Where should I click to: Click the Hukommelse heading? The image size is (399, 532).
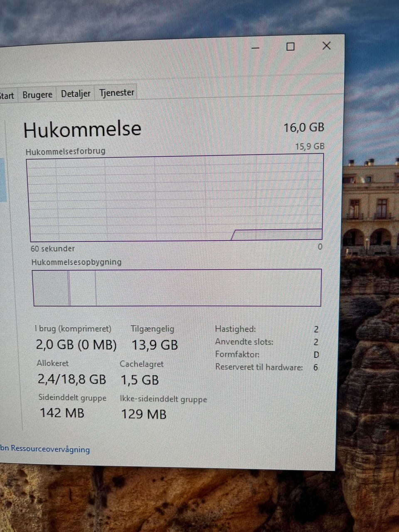[x=82, y=129]
